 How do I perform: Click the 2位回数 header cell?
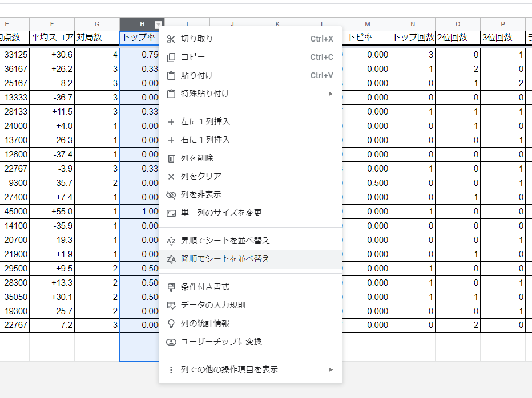click(x=458, y=38)
